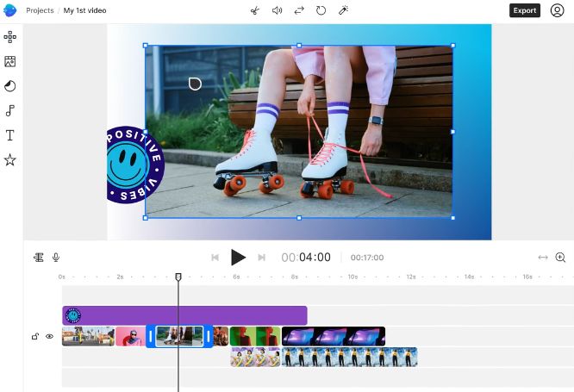The height and width of the screenshot is (392, 574).
Task: Click the microphone record voiceover icon
Action: point(56,258)
